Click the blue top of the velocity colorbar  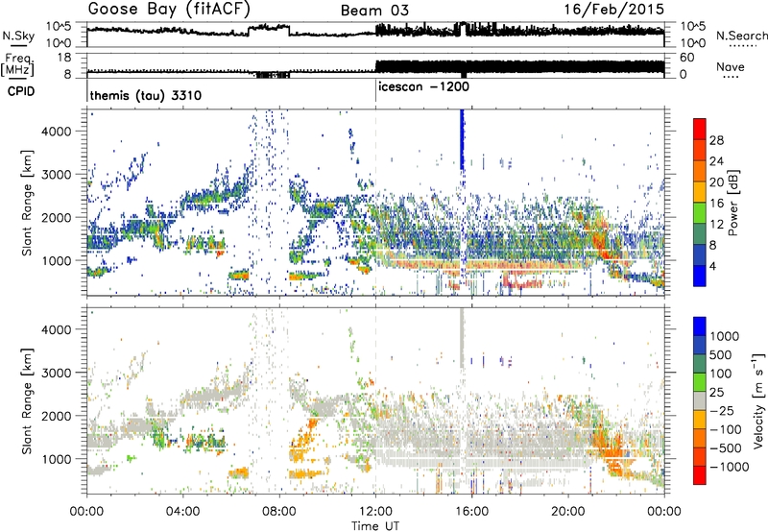(700, 326)
